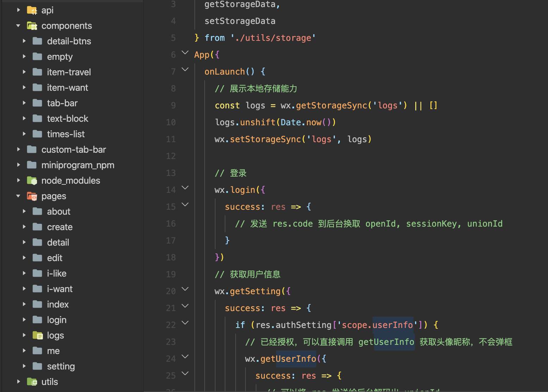The height and width of the screenshot is (392, 548).
Task: Click the item-want folder icon
Action: 37,88
